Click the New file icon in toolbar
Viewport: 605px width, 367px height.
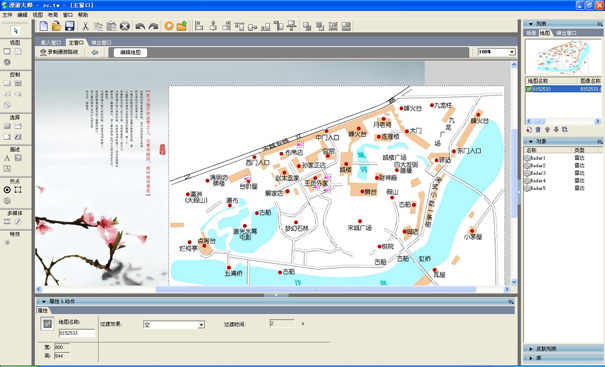point(44,26)
